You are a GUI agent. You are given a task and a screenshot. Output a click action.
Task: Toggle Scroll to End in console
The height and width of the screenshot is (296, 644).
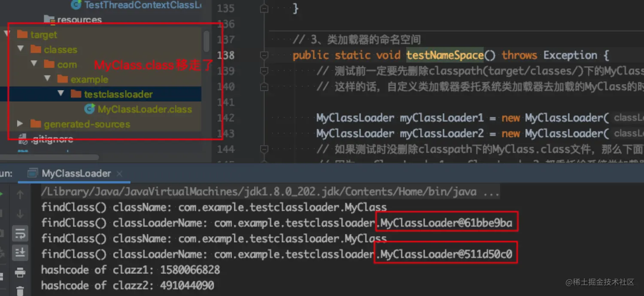(x=20, y=253)
